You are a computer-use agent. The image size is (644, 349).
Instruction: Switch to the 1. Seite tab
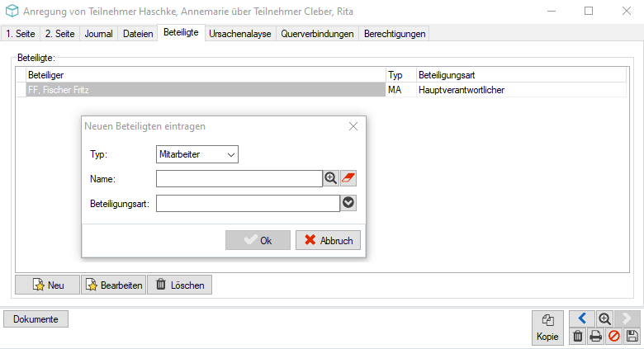tap(21, 34)
